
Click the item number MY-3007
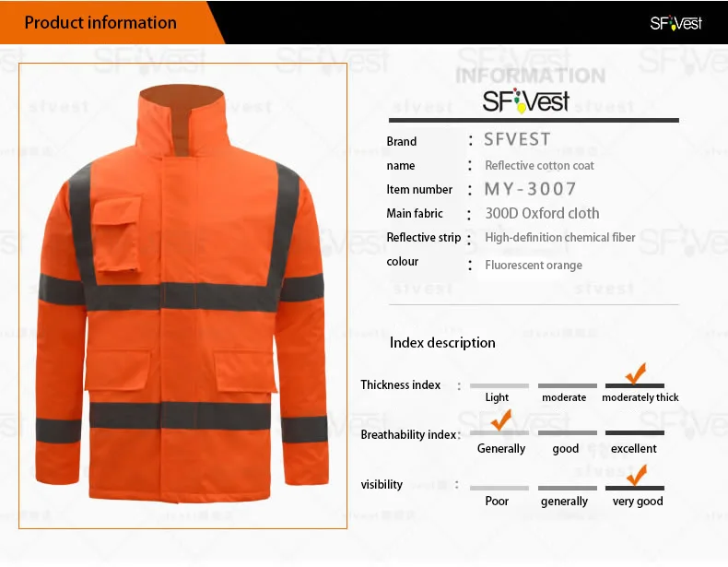(530, 189)
